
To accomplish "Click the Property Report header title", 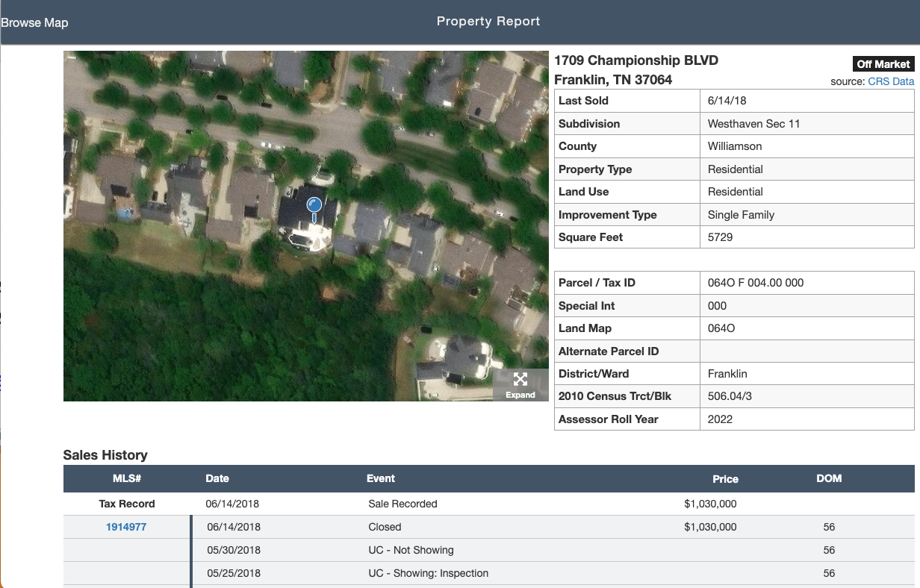I will [488, 21].
